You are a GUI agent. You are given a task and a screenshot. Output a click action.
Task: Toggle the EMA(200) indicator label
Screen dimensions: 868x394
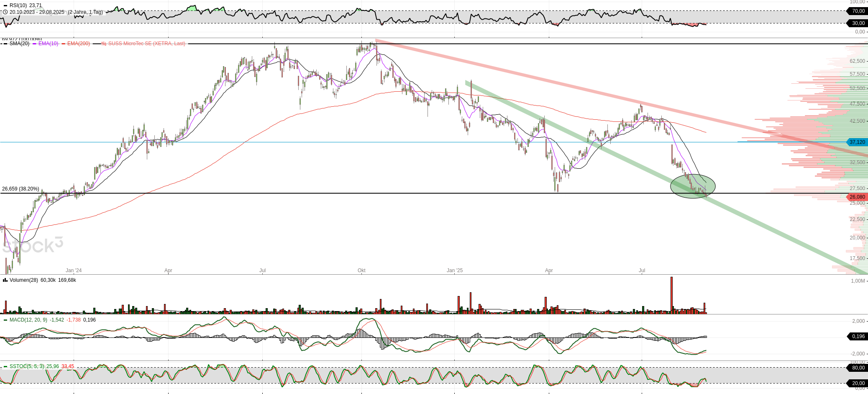(x=79, y=44)
